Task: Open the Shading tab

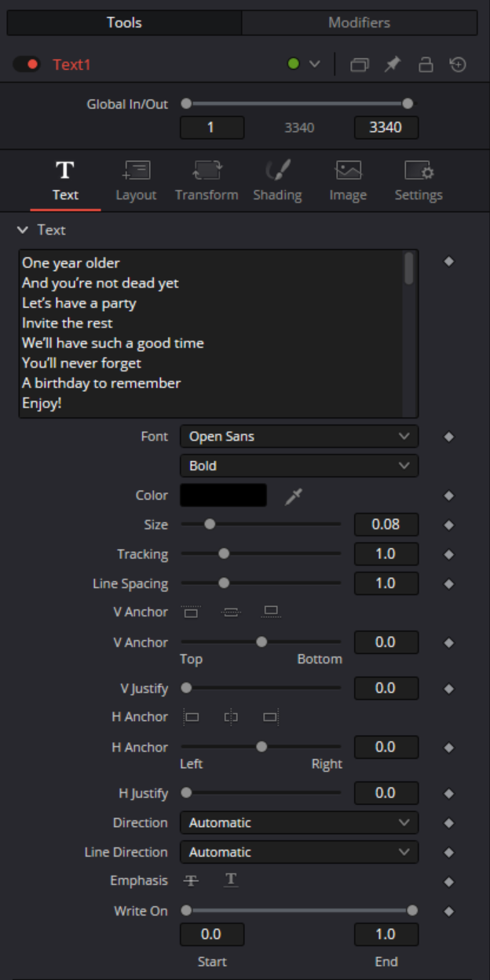Action: (277, 181)
